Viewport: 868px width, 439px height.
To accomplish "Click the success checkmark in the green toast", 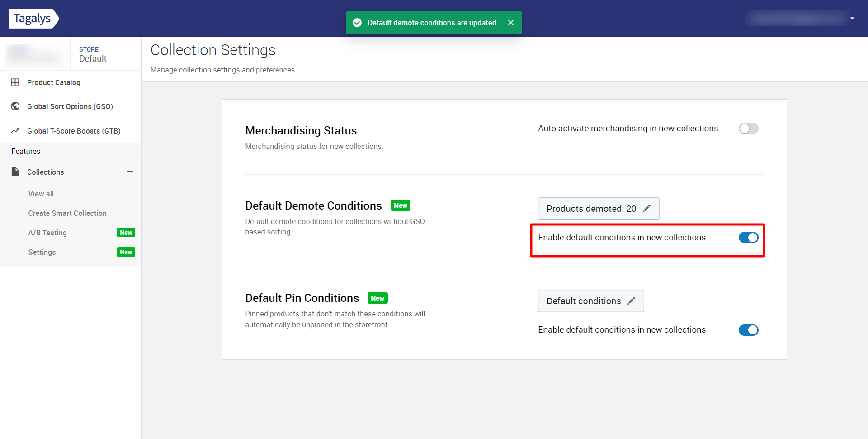I will 357,22.
